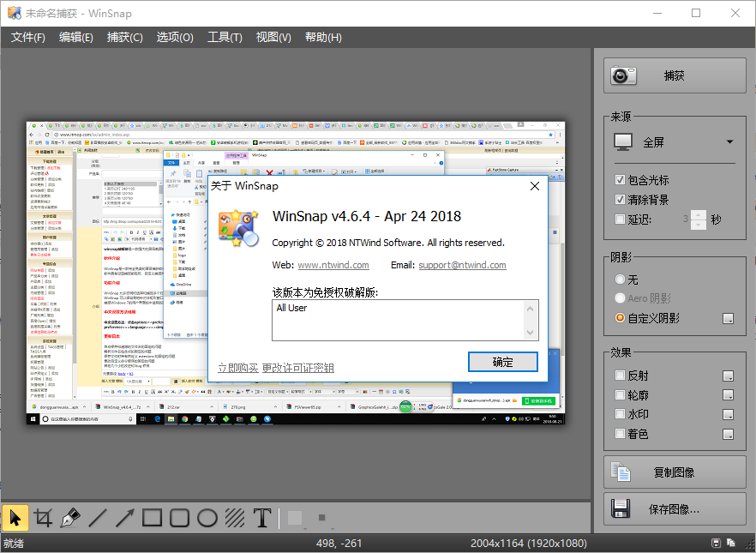Viewport: 756px width, 553px height.
Task: Open the 视图(V) menu
Action: tap(273, 37)
